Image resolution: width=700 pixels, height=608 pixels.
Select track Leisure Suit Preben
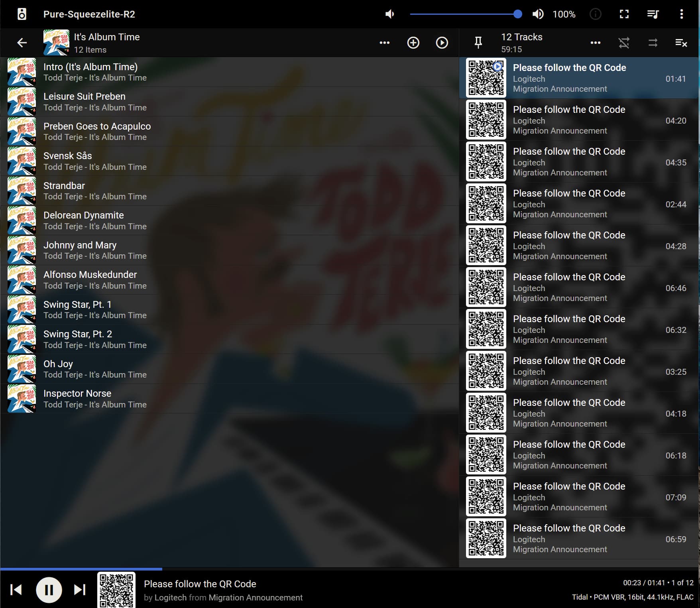tap(230, 102)
